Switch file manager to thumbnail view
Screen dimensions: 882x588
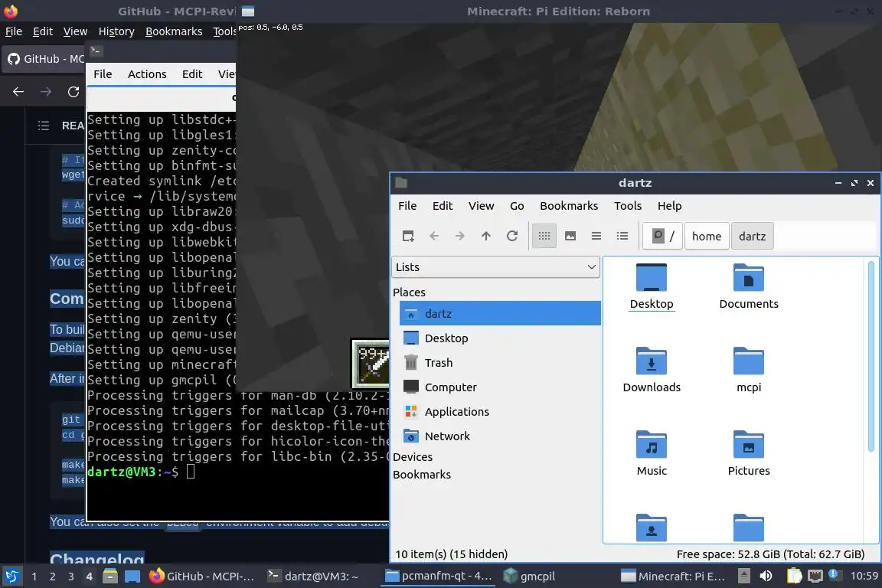point(570,236)
